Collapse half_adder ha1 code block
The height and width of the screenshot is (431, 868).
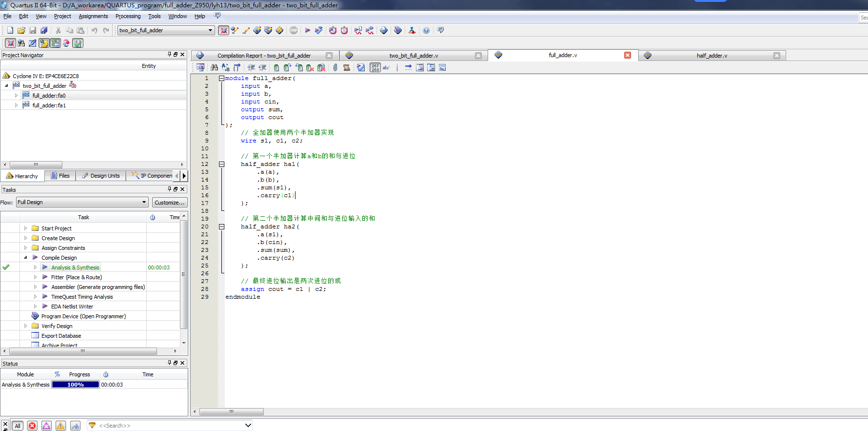coord(221,164)
